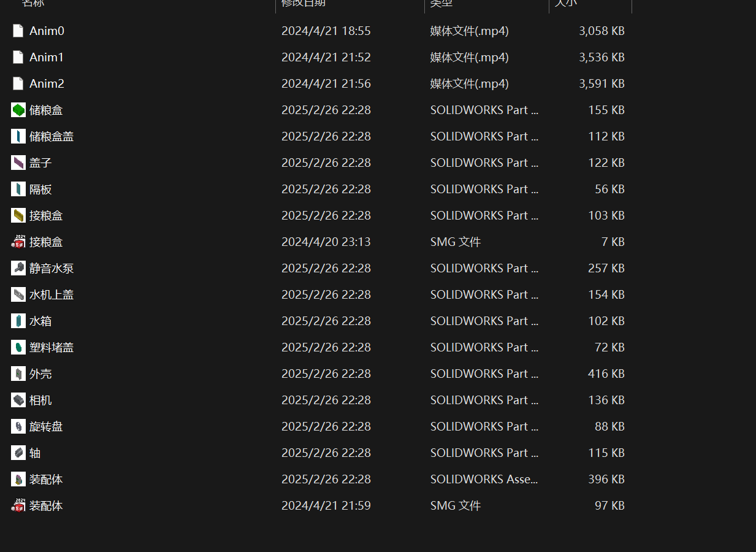The image size is (756, 552).
Task: Select the 静音水泵 part thumbnail icon
Action: click(18, 268)
